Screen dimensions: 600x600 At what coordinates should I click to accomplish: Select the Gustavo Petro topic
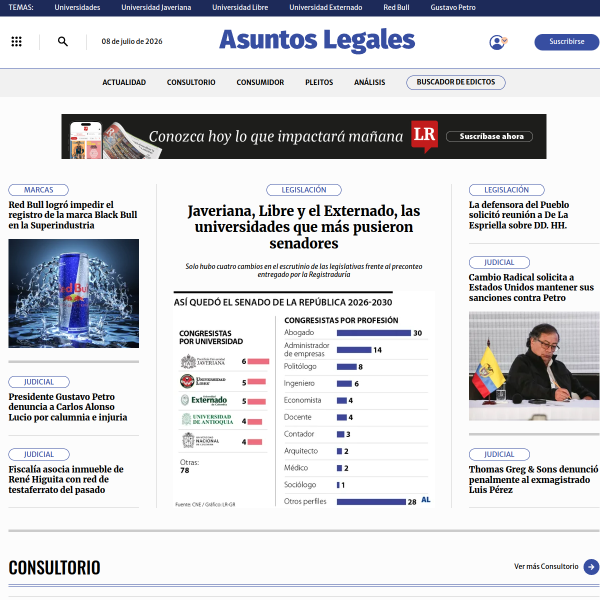tap(453, 7)
